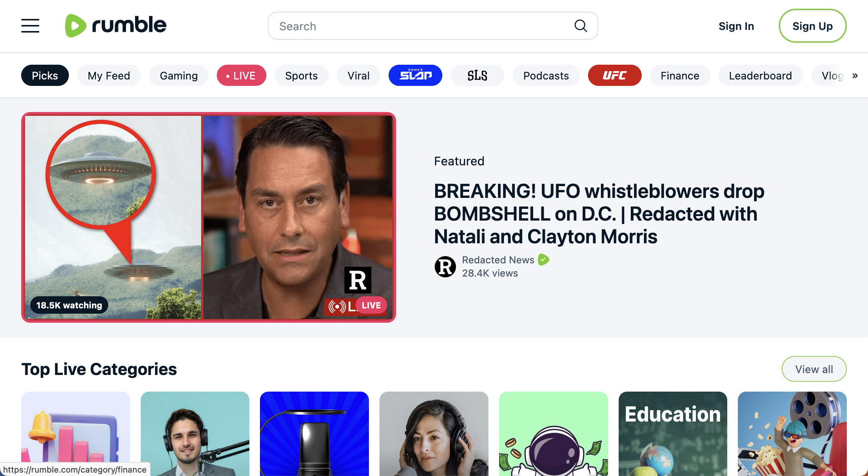The image size is (868, 476).
Task: Click the search magnifier icon
Action: [x=581, y=26]
